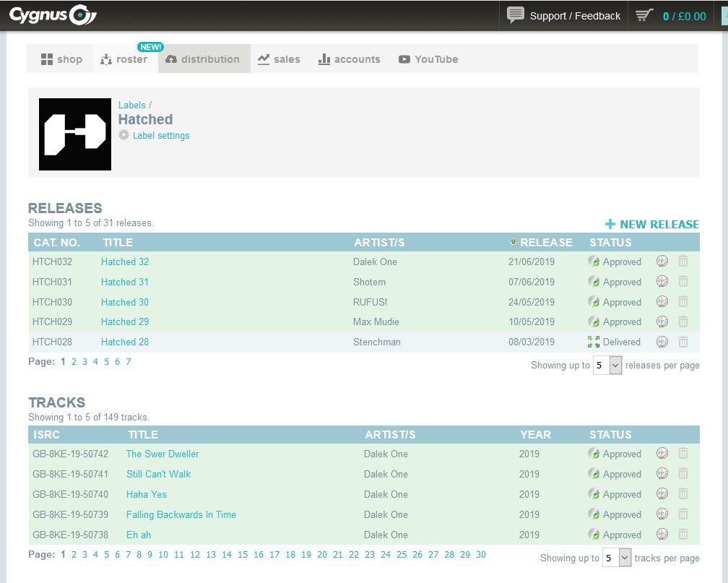Delete Hatched 31 release via trash icon

click(x=683, y=282)
